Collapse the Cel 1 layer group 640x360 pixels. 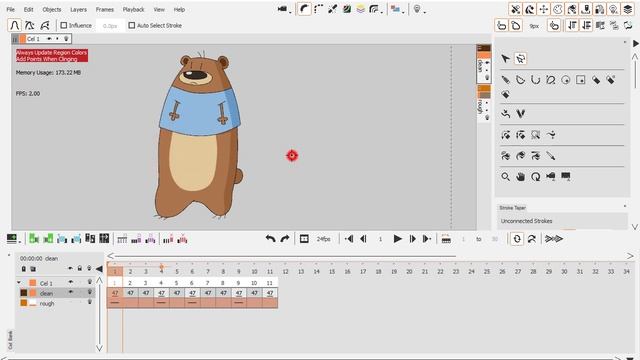(x=19, y=282)
